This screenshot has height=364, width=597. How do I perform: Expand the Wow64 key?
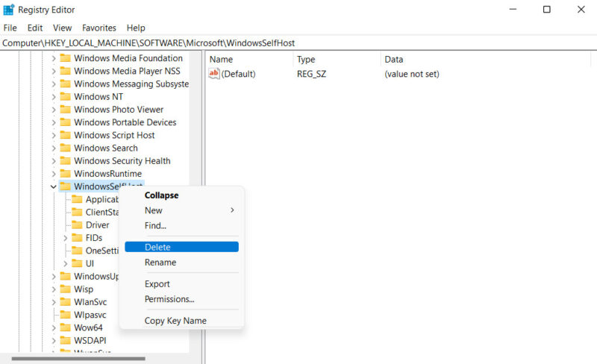54,328
